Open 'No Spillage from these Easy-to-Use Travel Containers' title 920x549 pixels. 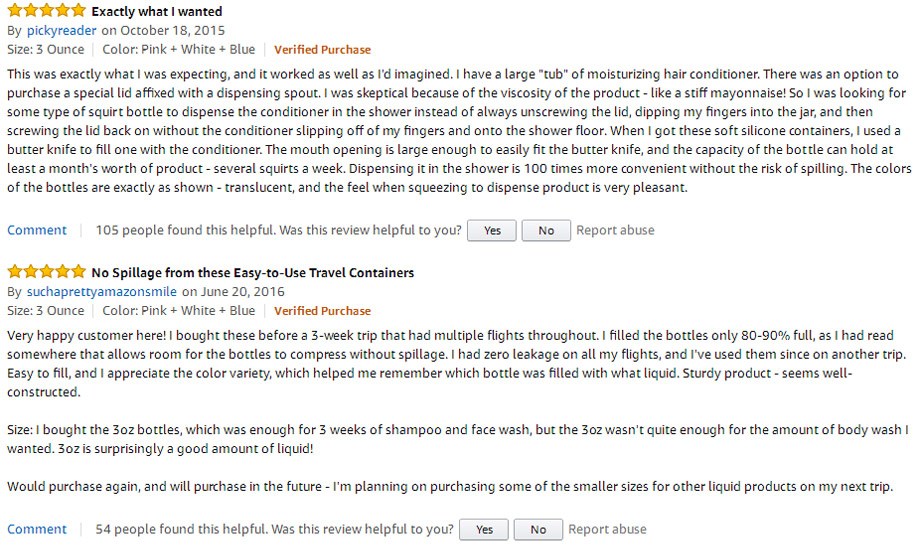click(x=253, y=273)
